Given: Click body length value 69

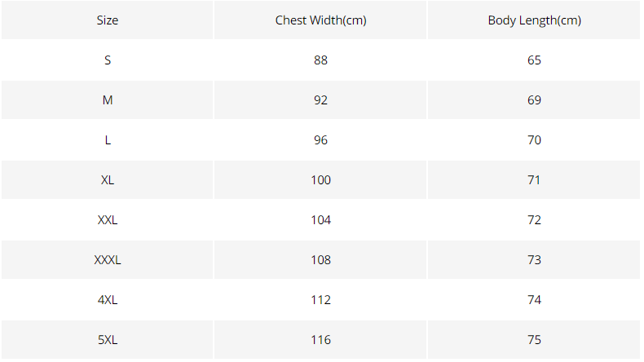Looking at the screenshot, I should [x=534, y=99].
